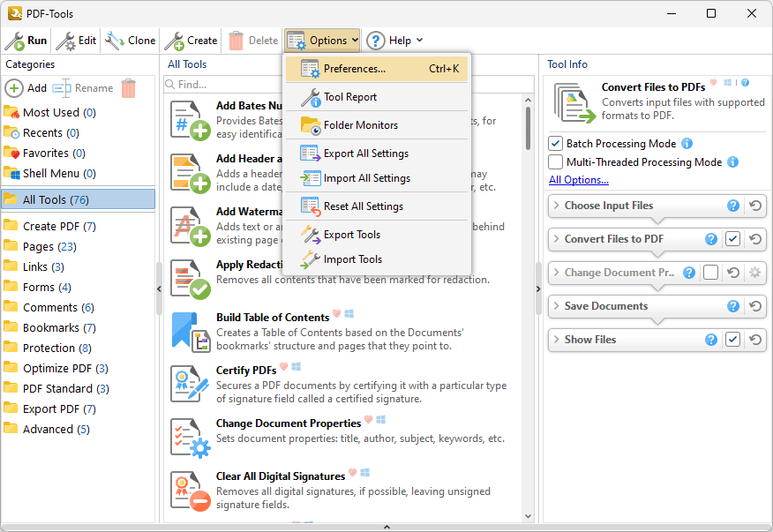The image size is (773, 532).
Task: Select Tool Report menu item
Action: click(x=377, y=97)
